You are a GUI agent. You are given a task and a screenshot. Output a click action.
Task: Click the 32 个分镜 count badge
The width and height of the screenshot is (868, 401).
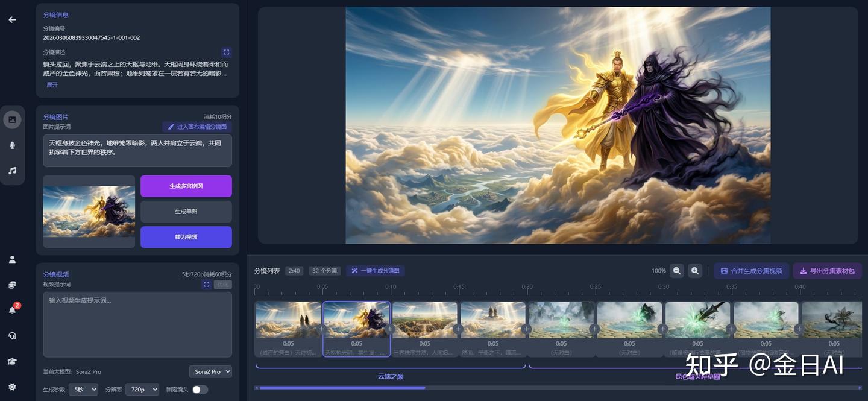325,271
